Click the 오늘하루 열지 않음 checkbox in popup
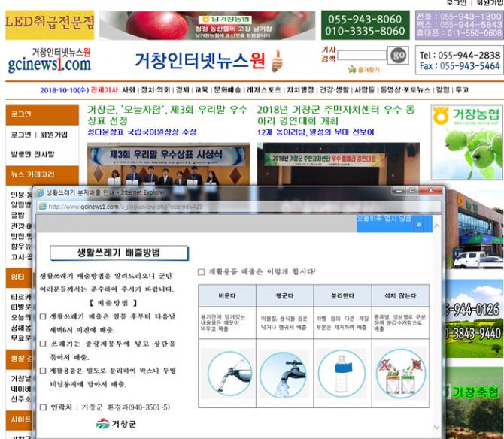The height and width of the screenshot is (439, 504). tap(419, 225)
